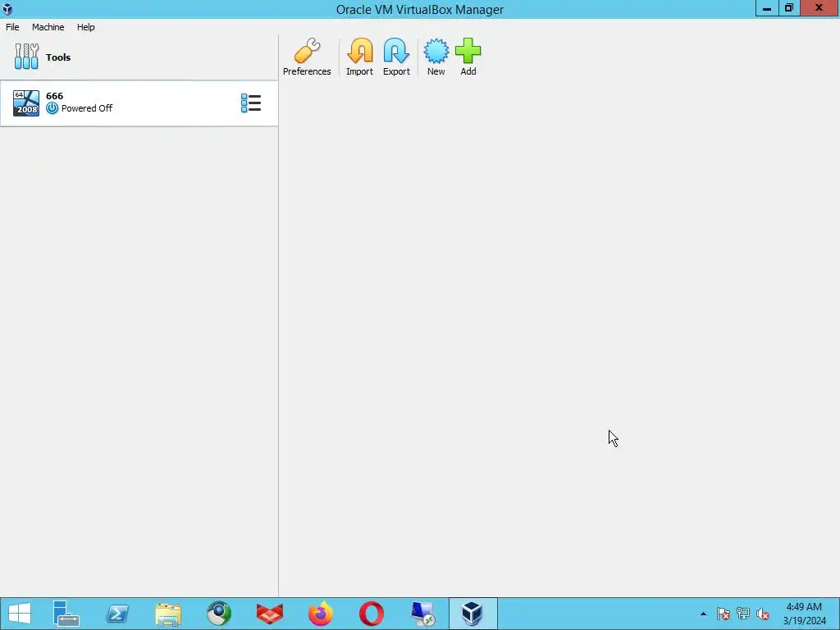Open the File menu
The height and width of the screenshot is (630, 840).
(x=12, y=27)
